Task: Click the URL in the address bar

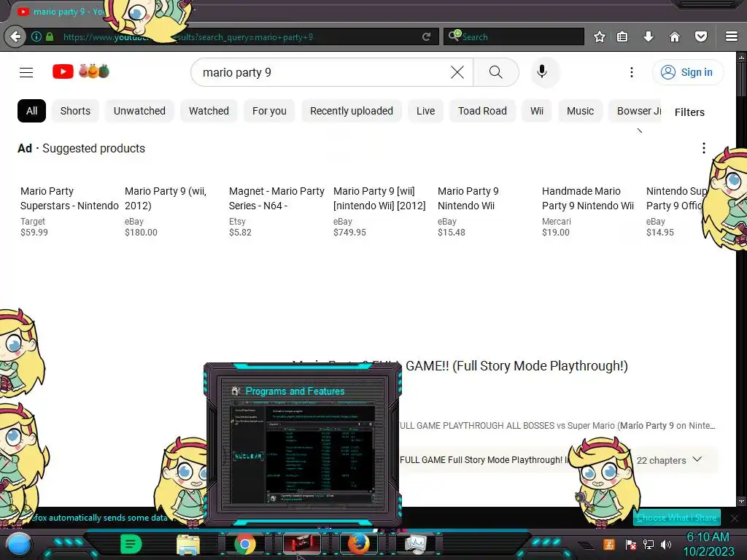Action: coord(188,36)
